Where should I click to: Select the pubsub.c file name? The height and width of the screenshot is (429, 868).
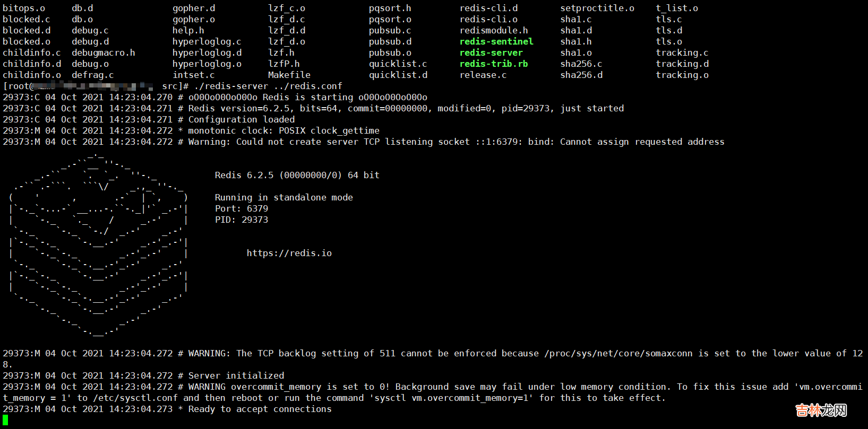[x=390, y=30]
